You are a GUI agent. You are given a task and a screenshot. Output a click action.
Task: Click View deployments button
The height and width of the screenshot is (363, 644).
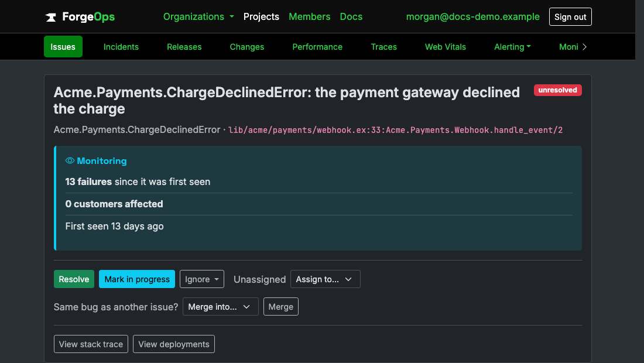(174, 344)
